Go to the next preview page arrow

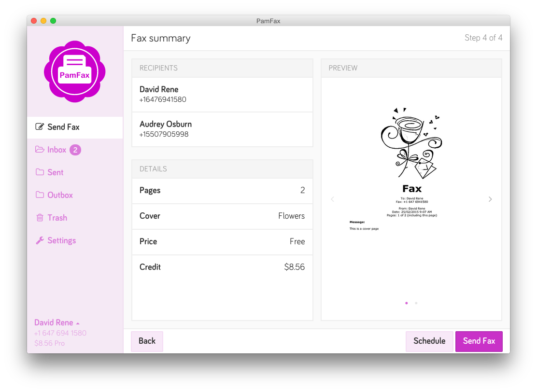click(490, 199)
